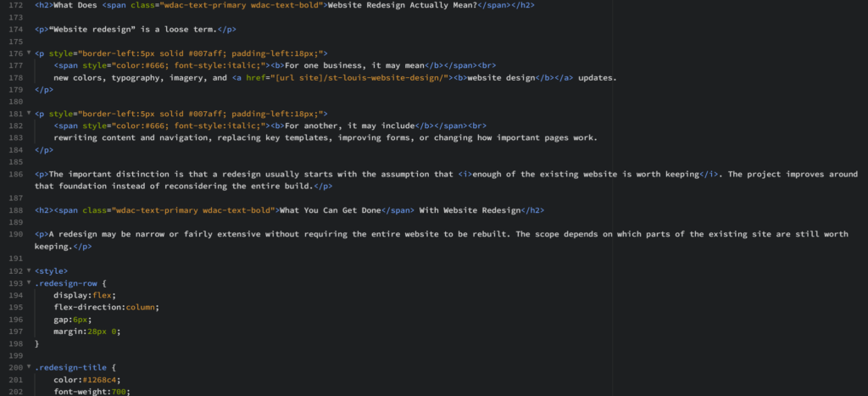
Task: Click the text 'that foundation instead of reconsidering the entire build.'
Action: [174, 187]
